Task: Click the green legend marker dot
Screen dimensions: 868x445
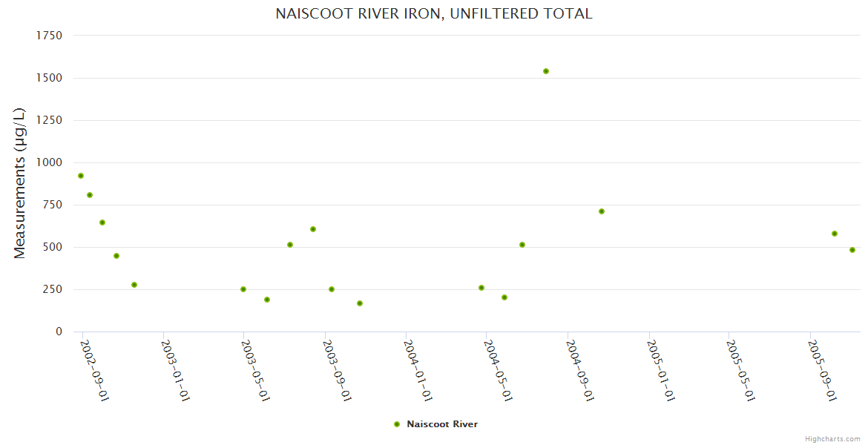Action: tap(397, 424)
